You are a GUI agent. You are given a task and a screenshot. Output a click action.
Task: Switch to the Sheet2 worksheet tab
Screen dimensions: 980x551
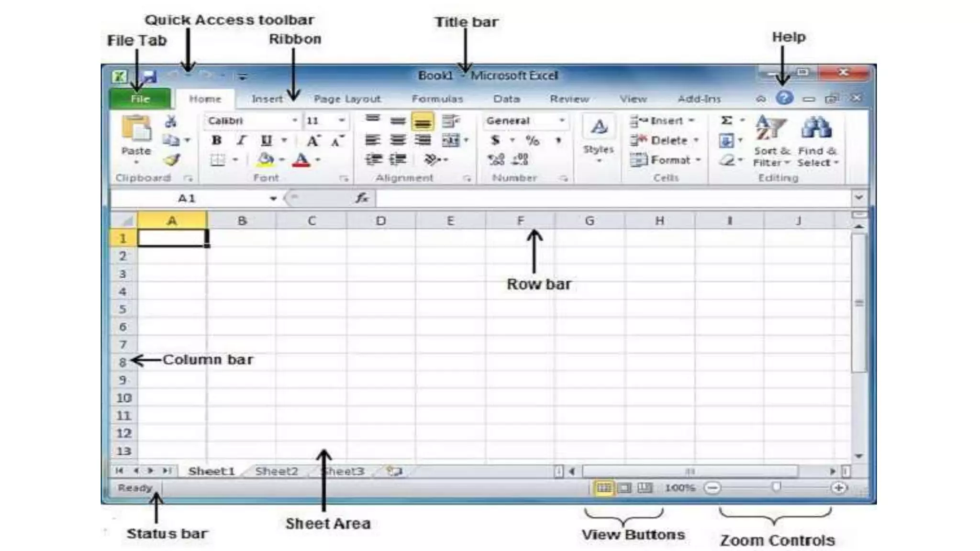click(x=277, y=471)
